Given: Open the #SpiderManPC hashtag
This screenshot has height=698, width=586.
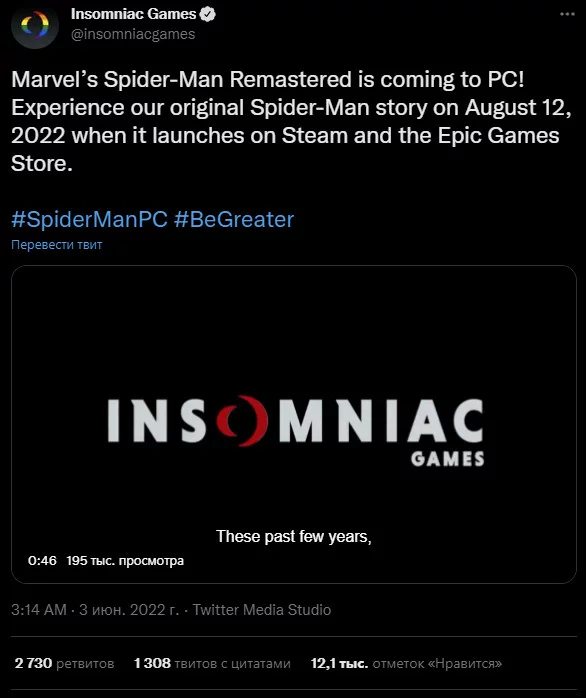Looking at the screenshot, I should click(x=89, y=219).
